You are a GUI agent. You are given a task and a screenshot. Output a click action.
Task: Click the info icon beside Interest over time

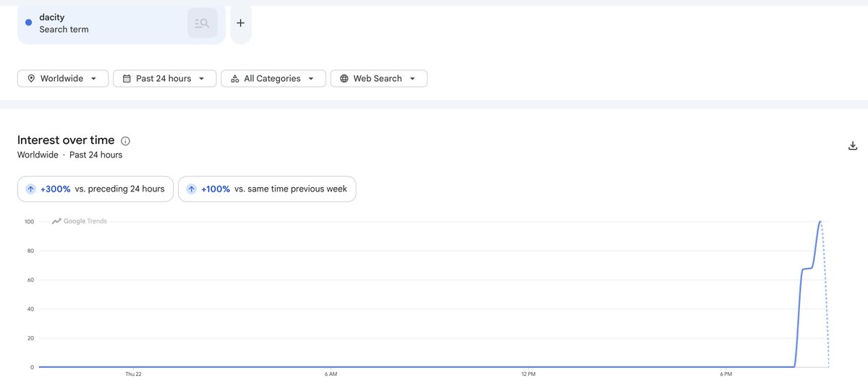(x=126, y=141)
